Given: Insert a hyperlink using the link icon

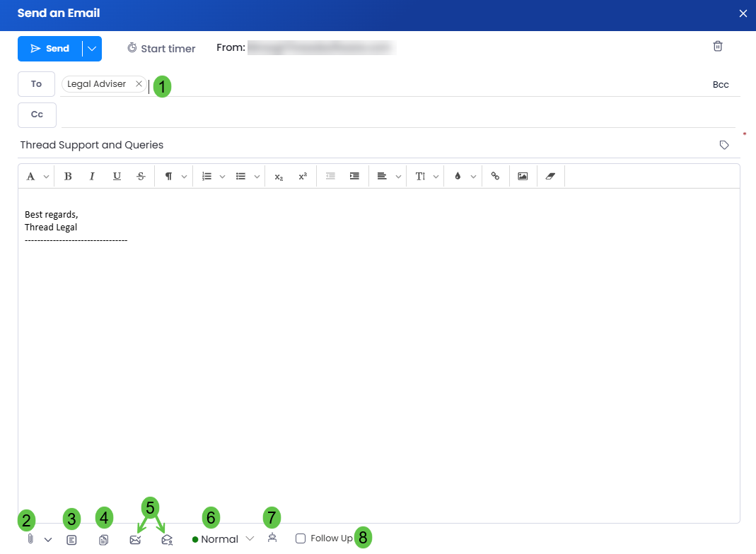Looking at the screenshot, I should tap(495, 177).
